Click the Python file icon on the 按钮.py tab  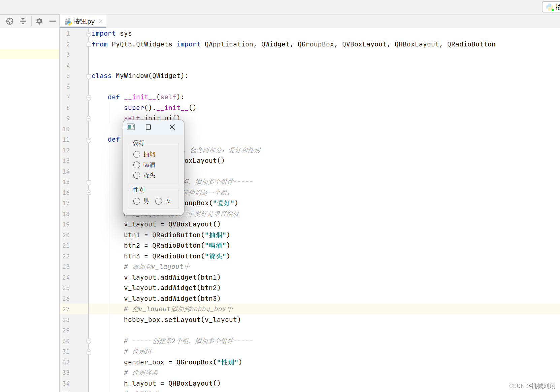[x=68, y=21]
